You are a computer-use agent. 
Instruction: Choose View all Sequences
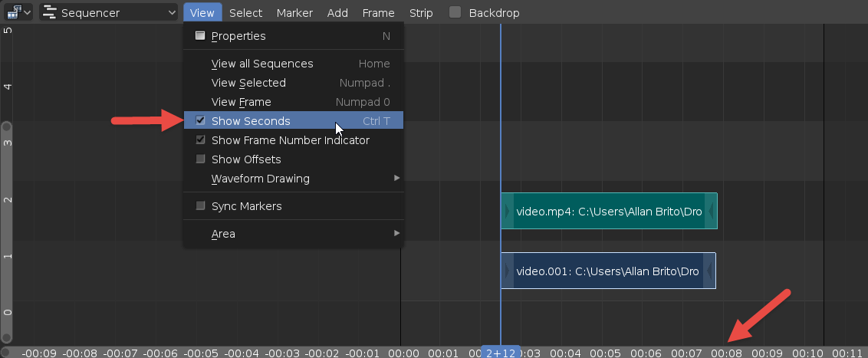262,64
